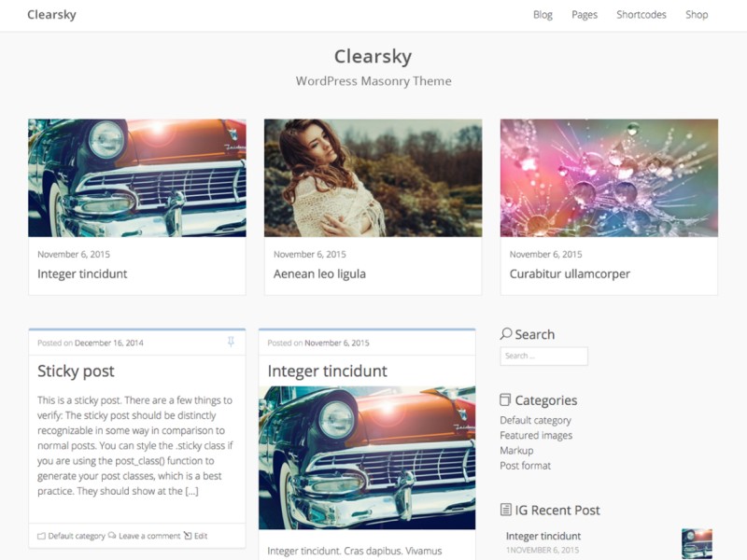This screenshot has height=560, width=747.
Task: Open the Shop page from navigation
Action: click(x=697, y=15)
